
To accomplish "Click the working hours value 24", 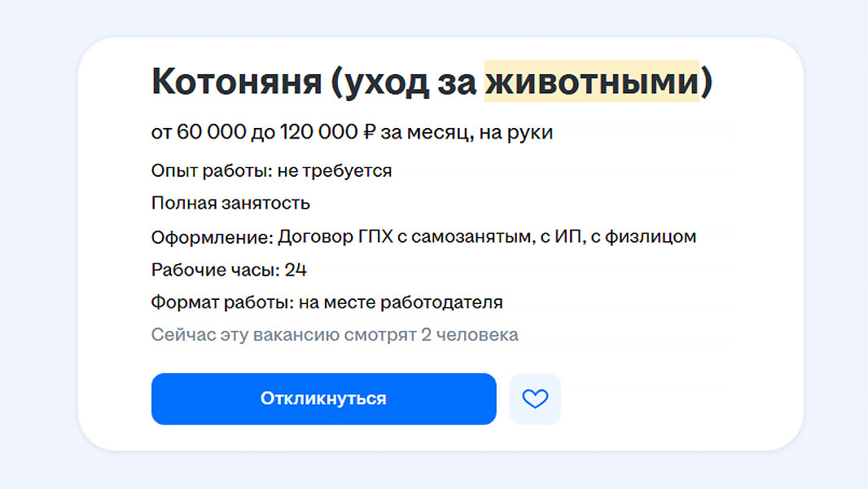I will (296, 270).
